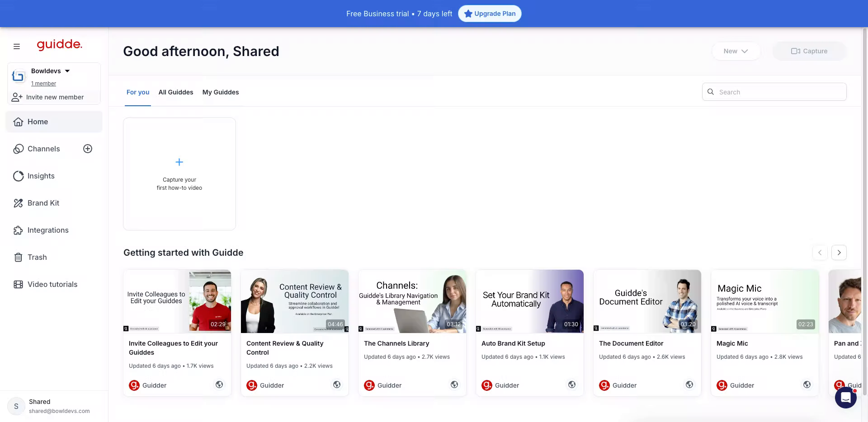Click the magnifier icon in the search box

711,92
